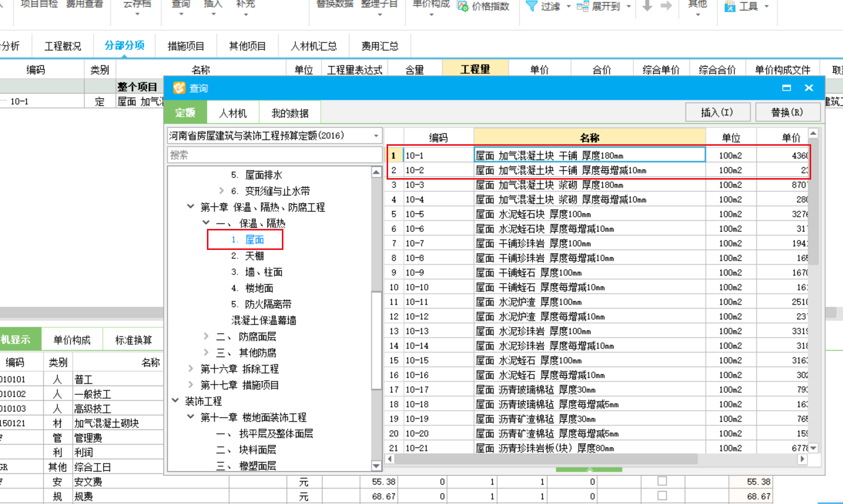Expand 变形缝与止水带 tree node
Viewport: 843px width, 504px height.
(x=222, y=191)
